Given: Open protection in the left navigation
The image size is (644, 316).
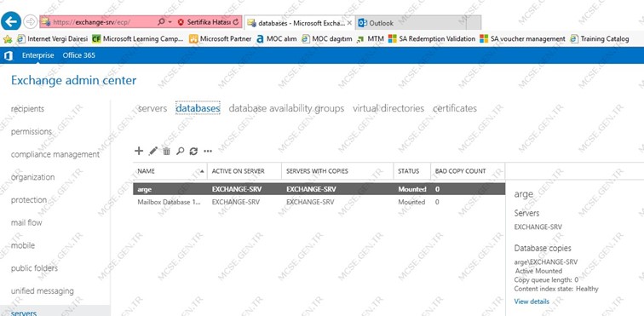Looking at the screenshot, I should [x=29, y=199].
